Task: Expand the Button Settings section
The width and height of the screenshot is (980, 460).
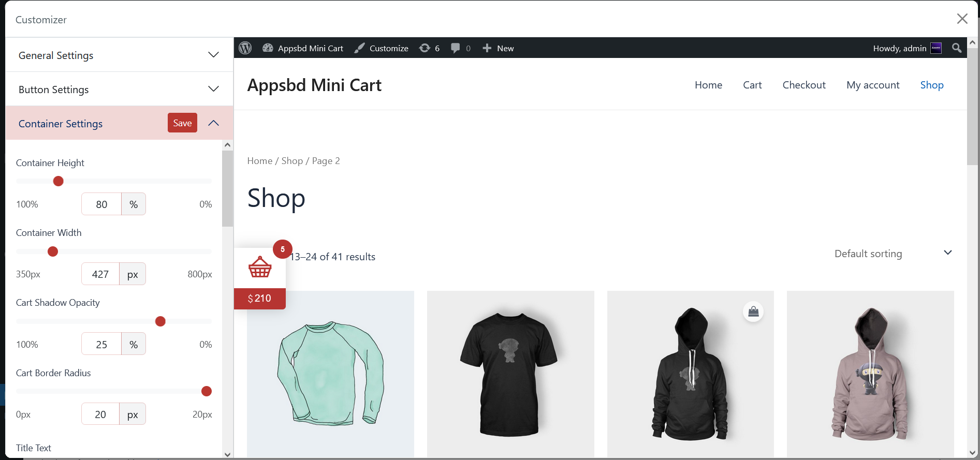Action: (119, 89)
